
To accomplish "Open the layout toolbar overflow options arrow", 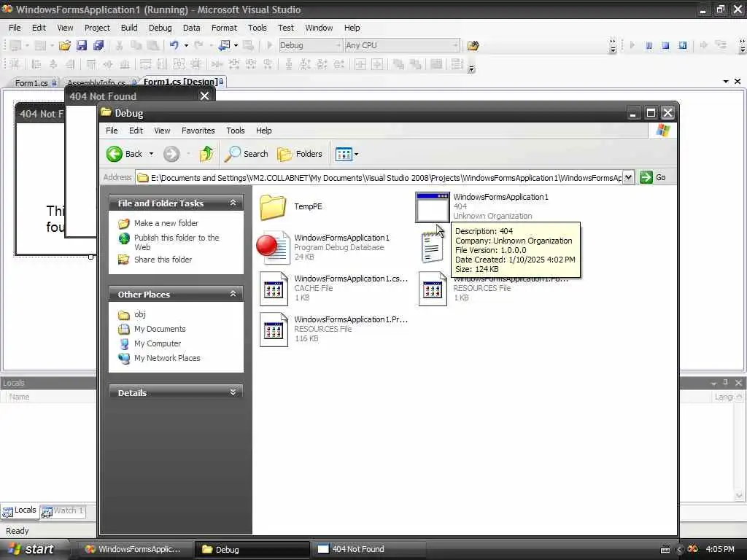I will coord(471,69).
